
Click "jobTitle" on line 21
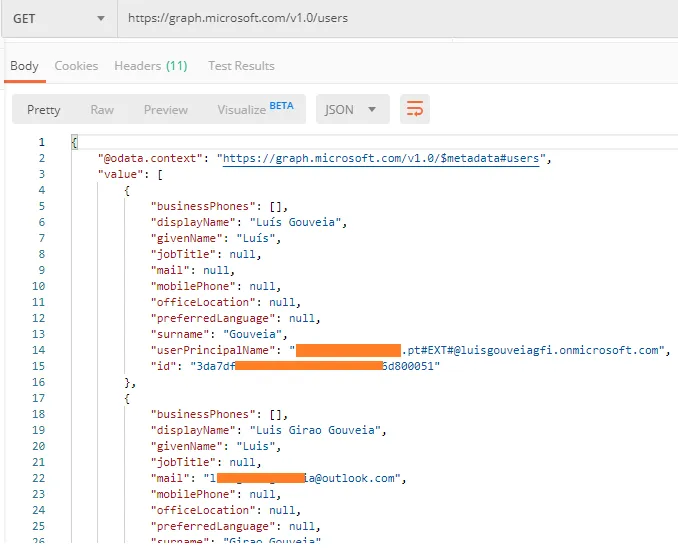click(x=186, y=462)
